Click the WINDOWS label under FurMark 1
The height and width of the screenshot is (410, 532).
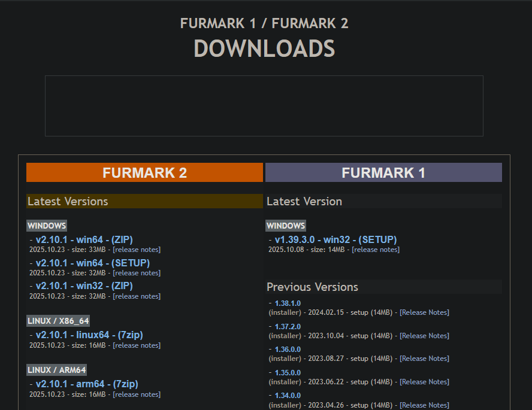pos(286,226)
